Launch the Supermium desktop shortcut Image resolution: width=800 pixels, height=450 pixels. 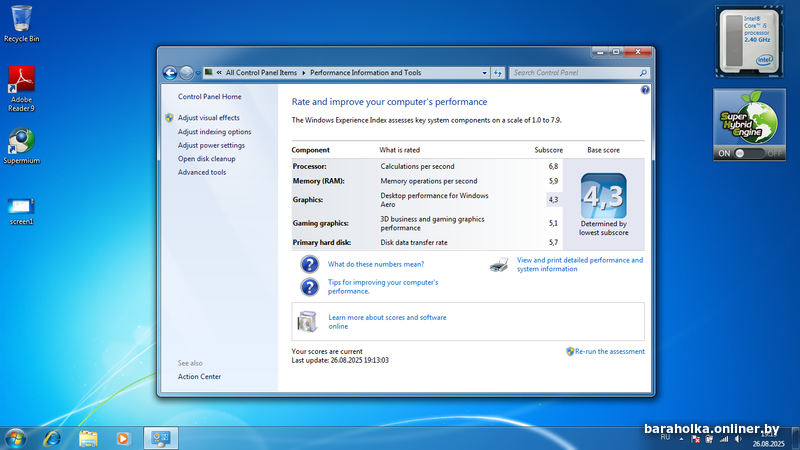(x=21, y=146)
